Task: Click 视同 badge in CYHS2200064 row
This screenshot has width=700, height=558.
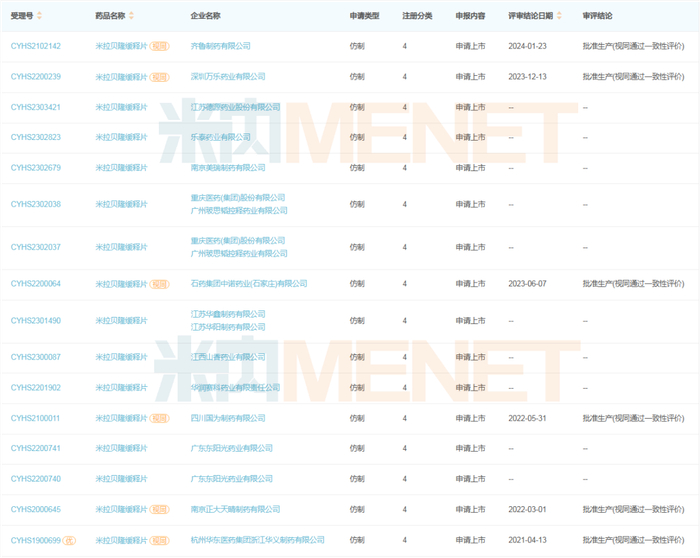Action: click(159, 284)
